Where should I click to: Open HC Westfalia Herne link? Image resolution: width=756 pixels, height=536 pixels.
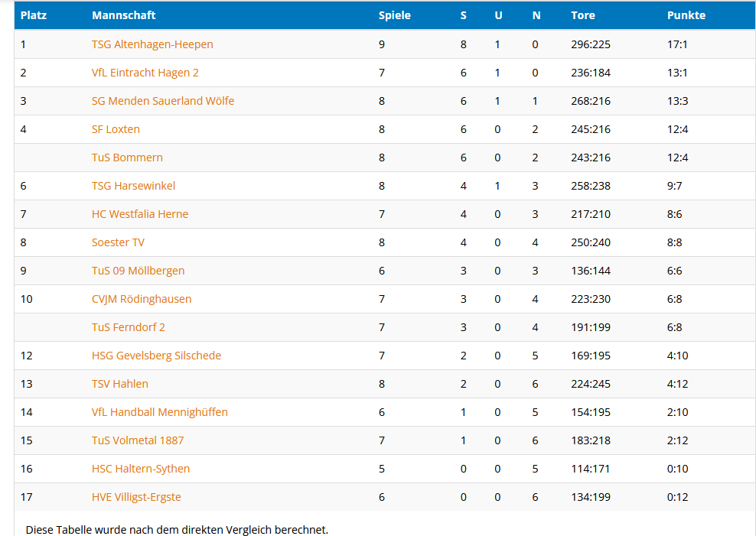click(139, 214)
